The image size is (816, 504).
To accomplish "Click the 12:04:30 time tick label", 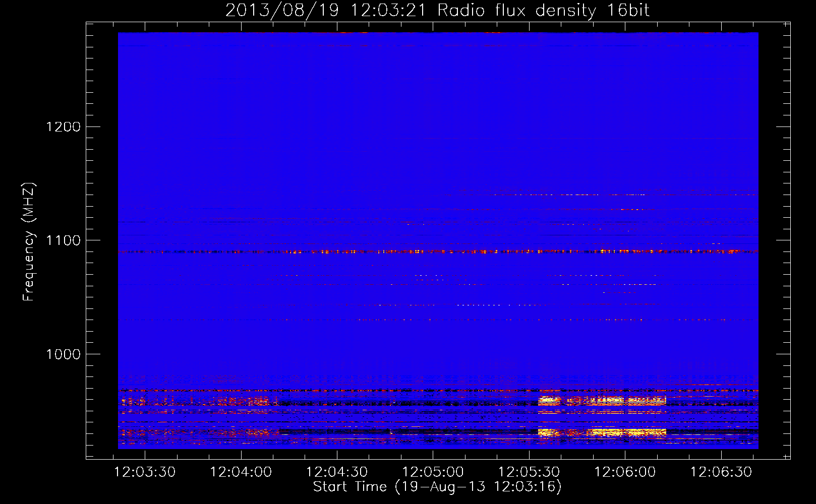I will [337, 472].
